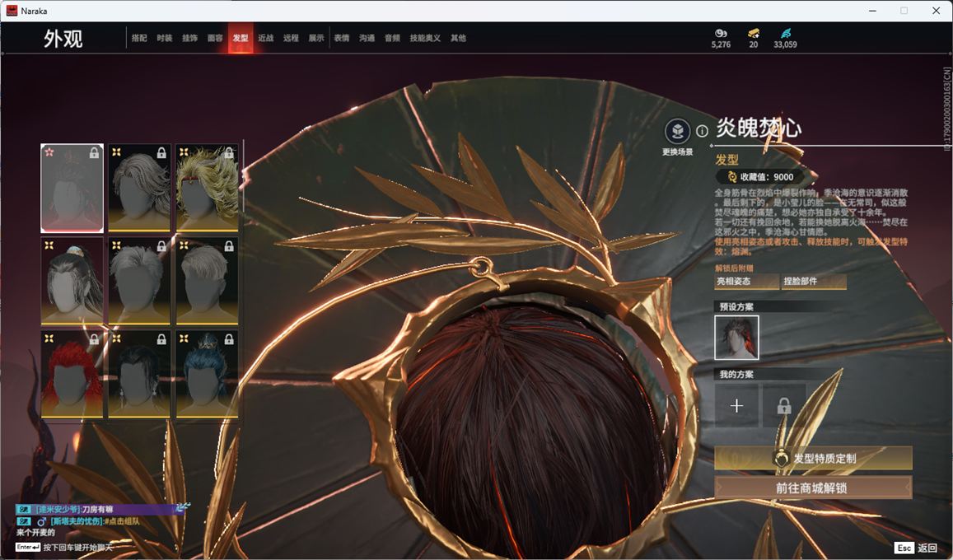This screenshot has width=953, height=560.
Task: Open 发型特质定制 customization
Action: coord(813,459)
